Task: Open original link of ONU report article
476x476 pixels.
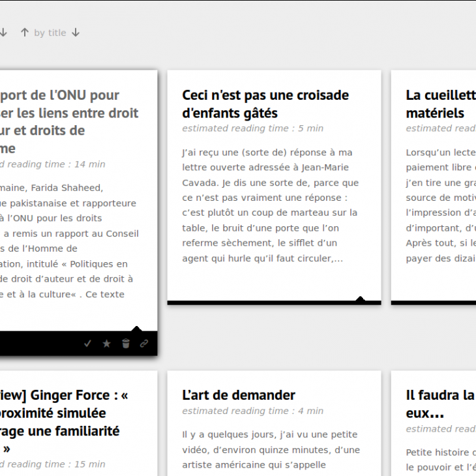Action: click(144, 344)
